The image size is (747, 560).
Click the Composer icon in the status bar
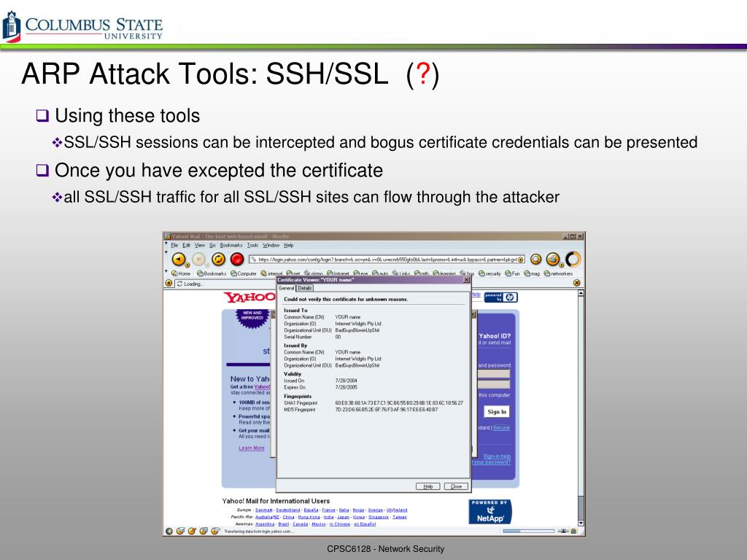(x=192, y=531)
